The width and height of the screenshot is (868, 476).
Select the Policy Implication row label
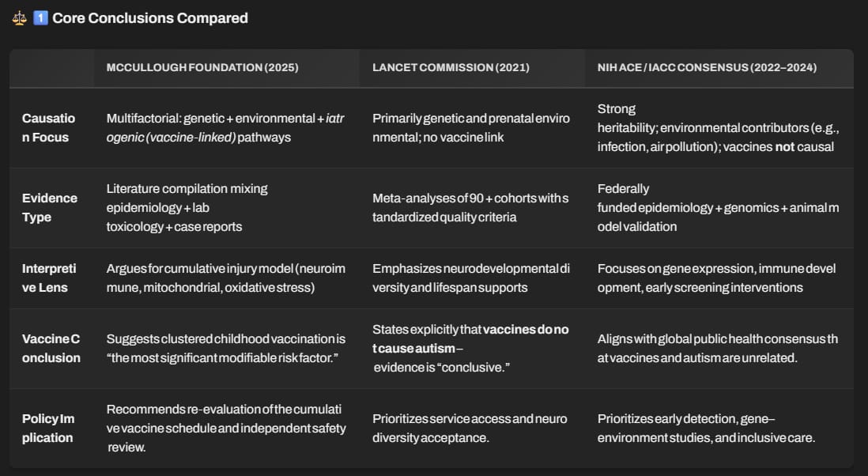[x=48, y=428]
